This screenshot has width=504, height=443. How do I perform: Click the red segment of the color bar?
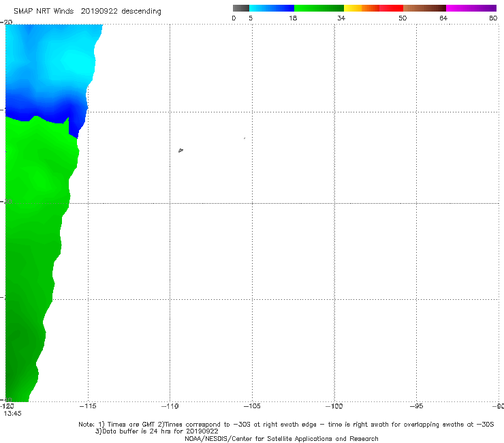click(x=391, y=8)
